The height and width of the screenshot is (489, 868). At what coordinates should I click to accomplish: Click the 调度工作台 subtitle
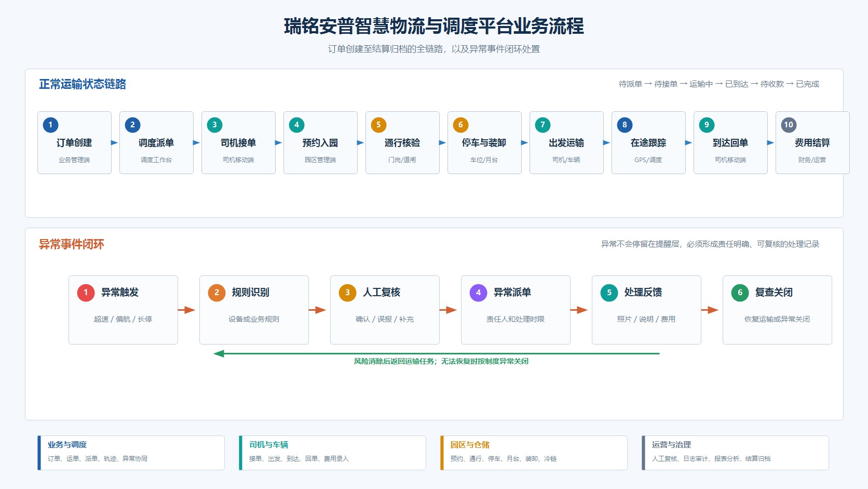(156, 160)
